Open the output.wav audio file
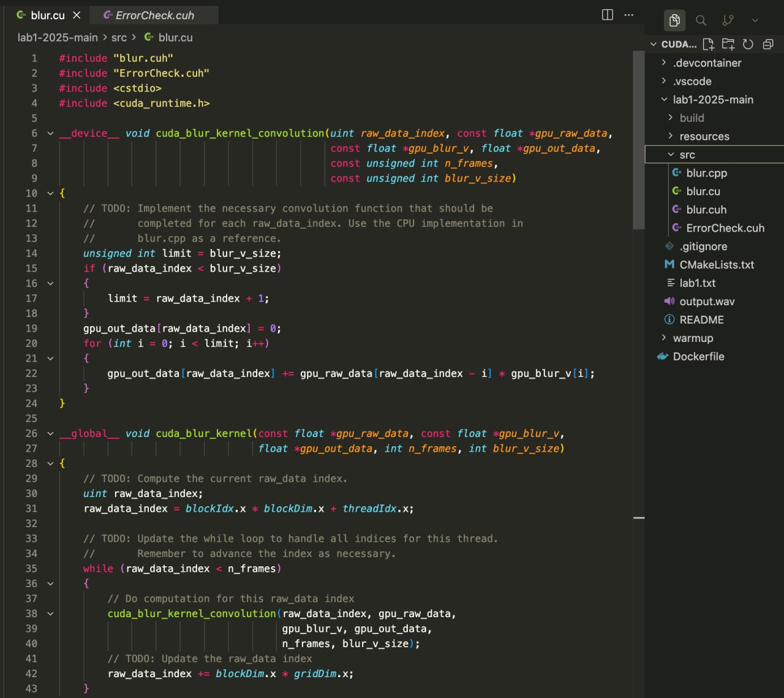The width and height of the screenshot is (784, 698). click(x=707, y=302)
